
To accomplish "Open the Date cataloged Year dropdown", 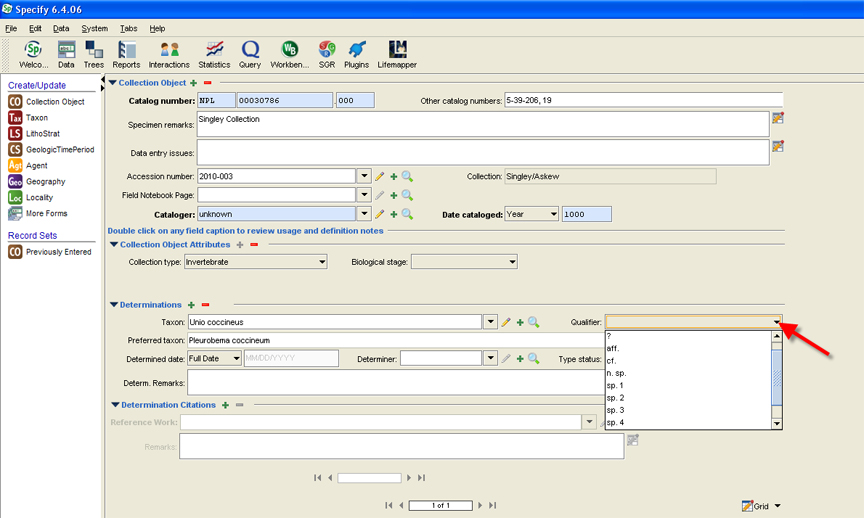I will (x=553, y=214).
